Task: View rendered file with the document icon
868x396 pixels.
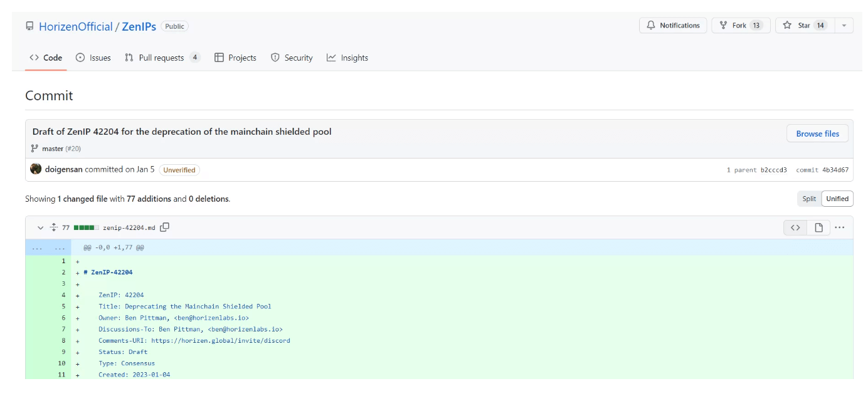Action: coord(818,227)
